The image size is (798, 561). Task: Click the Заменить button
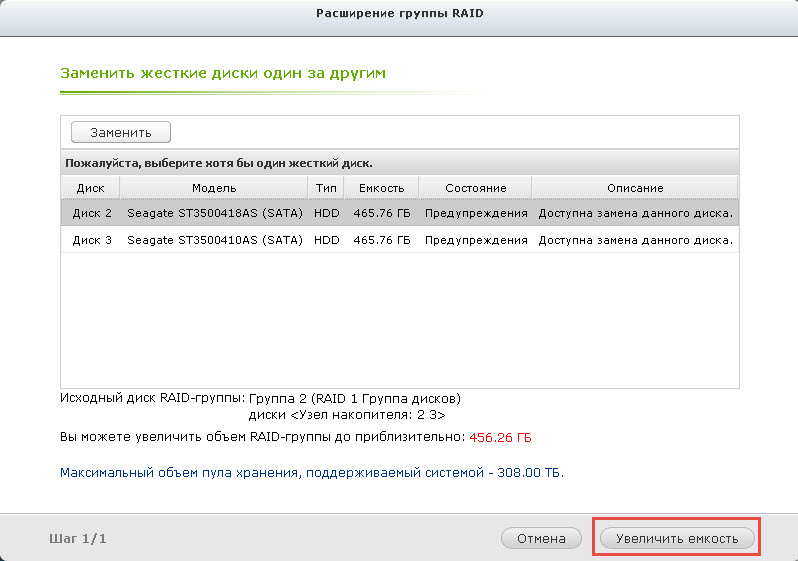(x=121, y=132)
